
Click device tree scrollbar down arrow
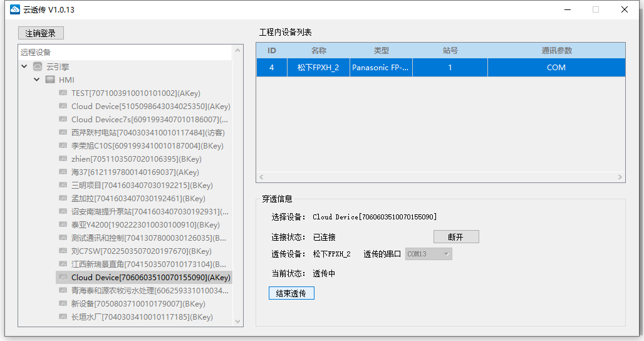click(237, 322)
